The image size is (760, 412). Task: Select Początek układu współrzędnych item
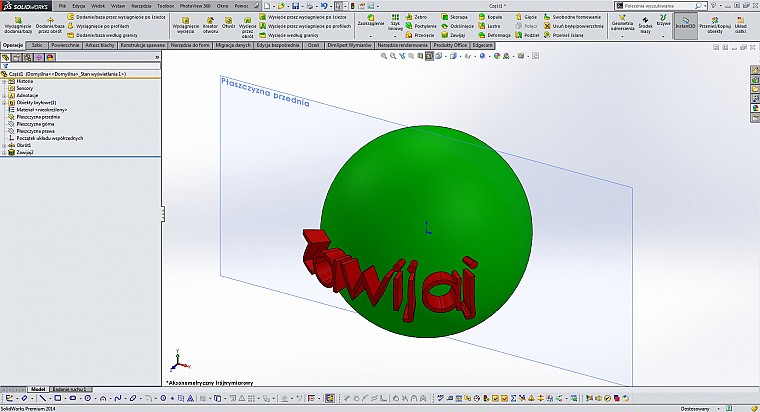[x=50, y=138]
